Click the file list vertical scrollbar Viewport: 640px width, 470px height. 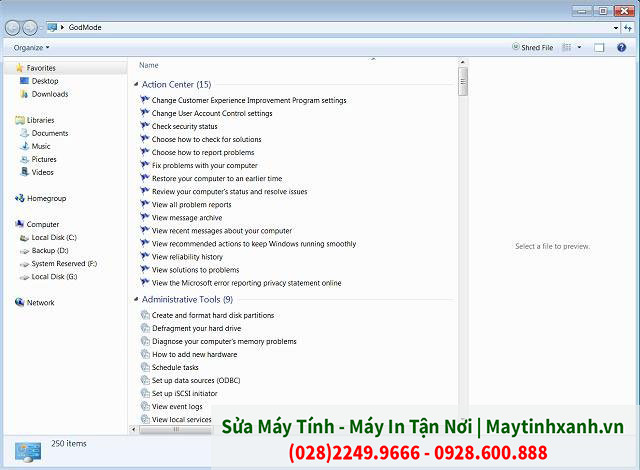tap(463, 250)
